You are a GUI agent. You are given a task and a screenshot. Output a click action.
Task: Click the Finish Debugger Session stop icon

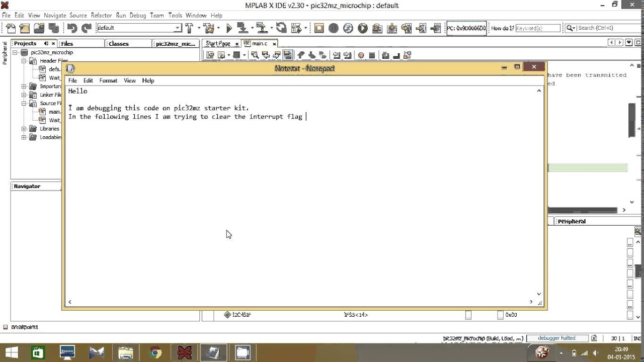(x=319, y=28)
